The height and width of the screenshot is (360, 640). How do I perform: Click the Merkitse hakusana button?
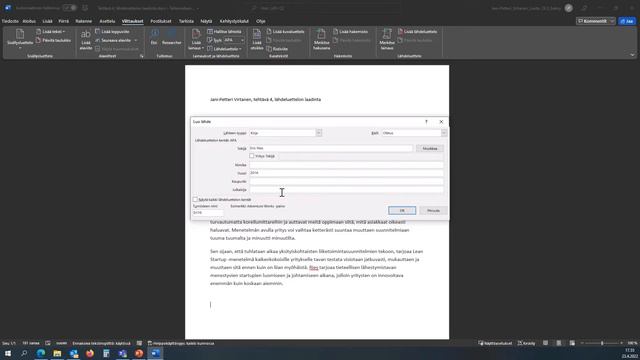[321, 40]
